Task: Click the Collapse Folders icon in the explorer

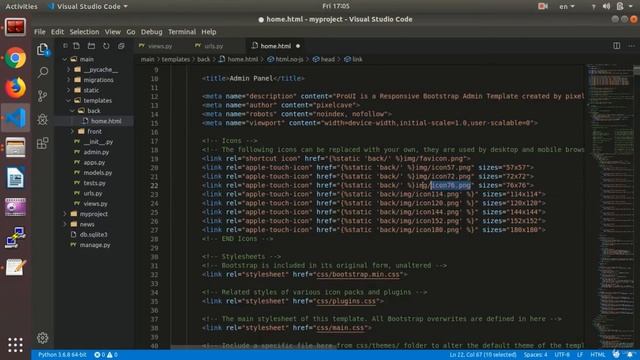Action: click(121, 46)
